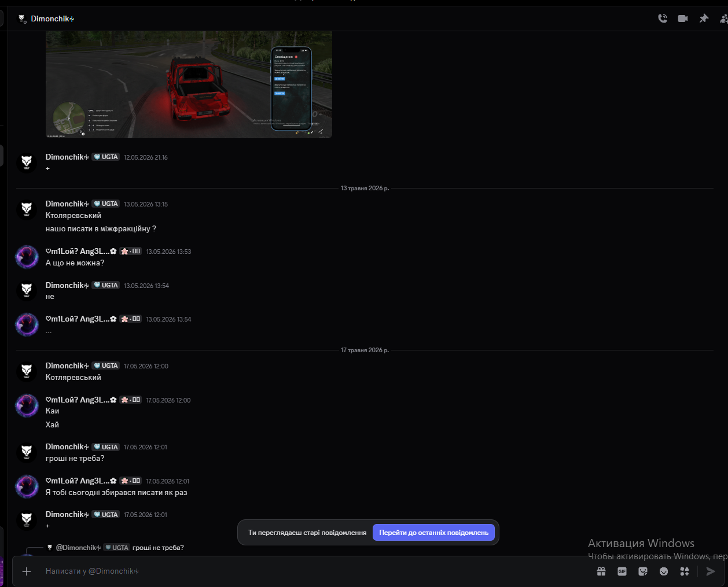Click the message 'Ктоляревський'
The height and width of the screenshot is (587, 728).
tap(73, 216)
